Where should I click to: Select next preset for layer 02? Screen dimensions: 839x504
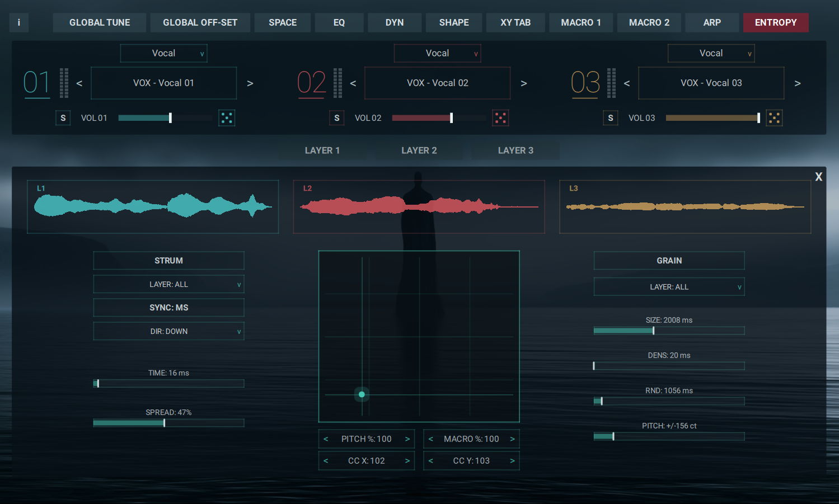(x=524, y=83)
